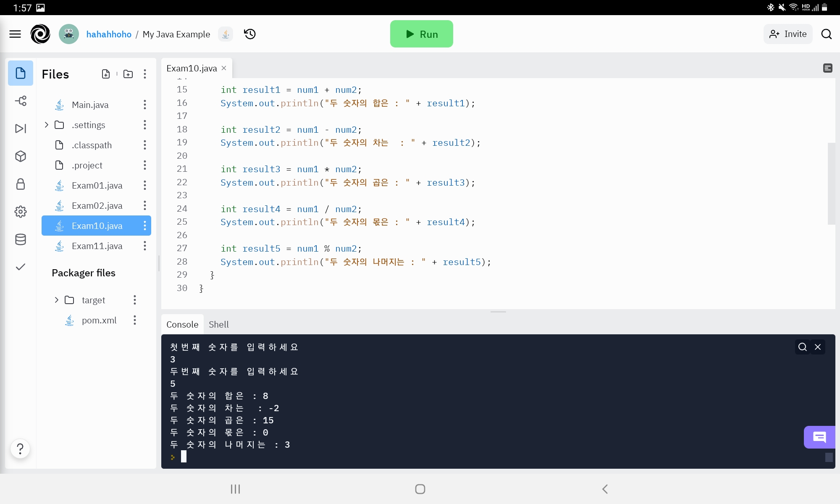Add a new file in Files panel
This screenshot has width=840, height=504.
click(x=106, y=74)
